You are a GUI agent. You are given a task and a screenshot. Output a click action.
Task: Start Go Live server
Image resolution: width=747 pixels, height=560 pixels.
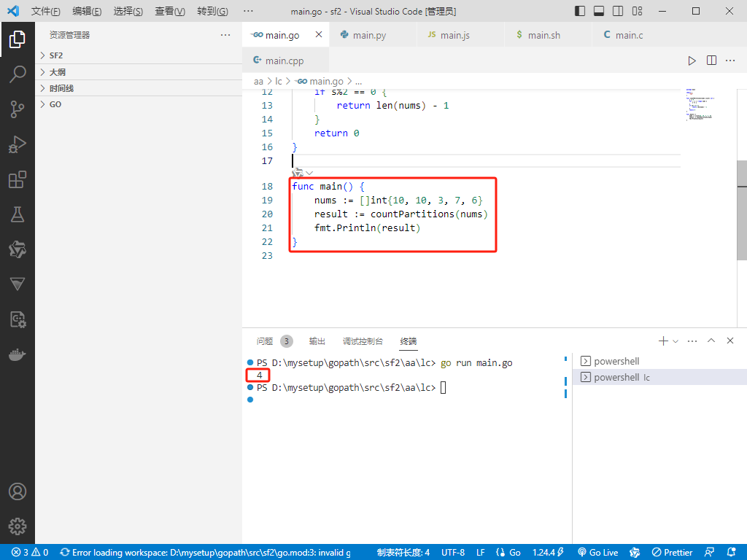coord(598,553)
